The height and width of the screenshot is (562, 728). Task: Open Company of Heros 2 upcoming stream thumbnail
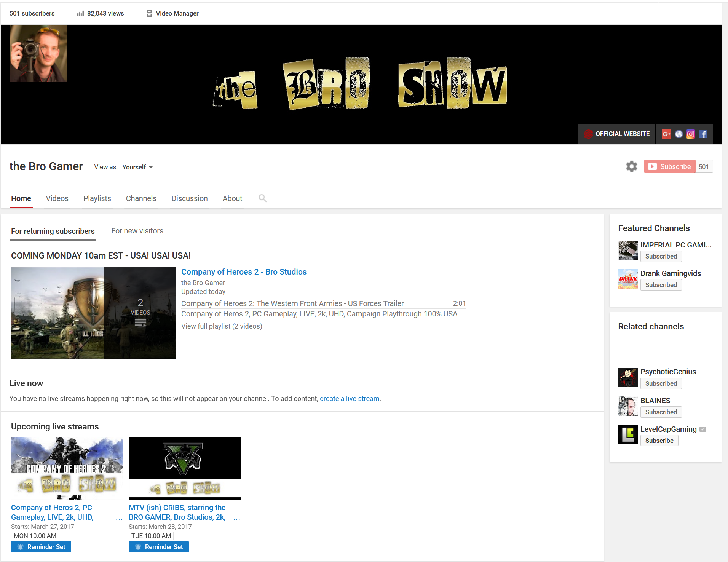pyautogui.click(x=67, y=469)
